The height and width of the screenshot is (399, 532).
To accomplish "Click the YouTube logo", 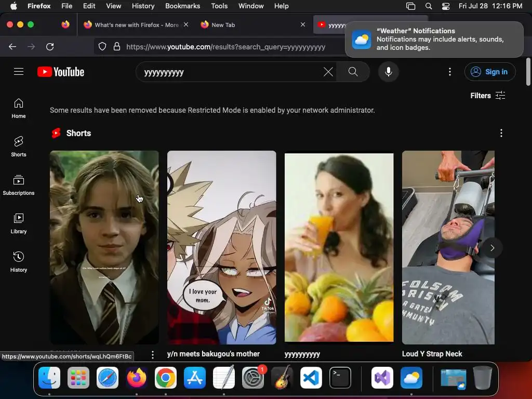I will tap(61, 72).
